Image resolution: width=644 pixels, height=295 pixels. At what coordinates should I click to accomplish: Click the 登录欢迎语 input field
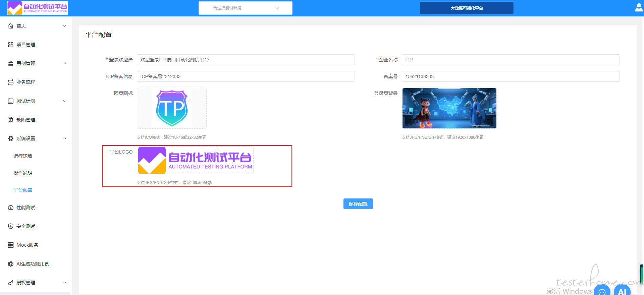coord(246,60)
